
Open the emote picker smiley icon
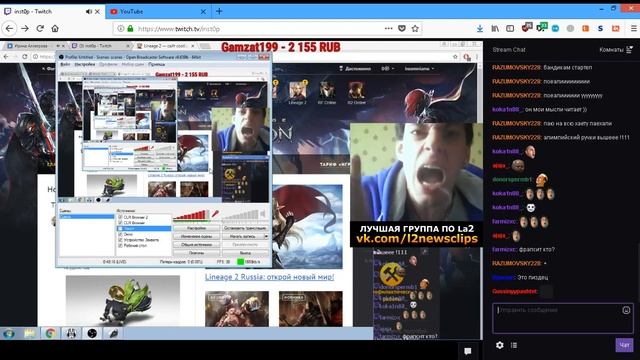point(626,310)
